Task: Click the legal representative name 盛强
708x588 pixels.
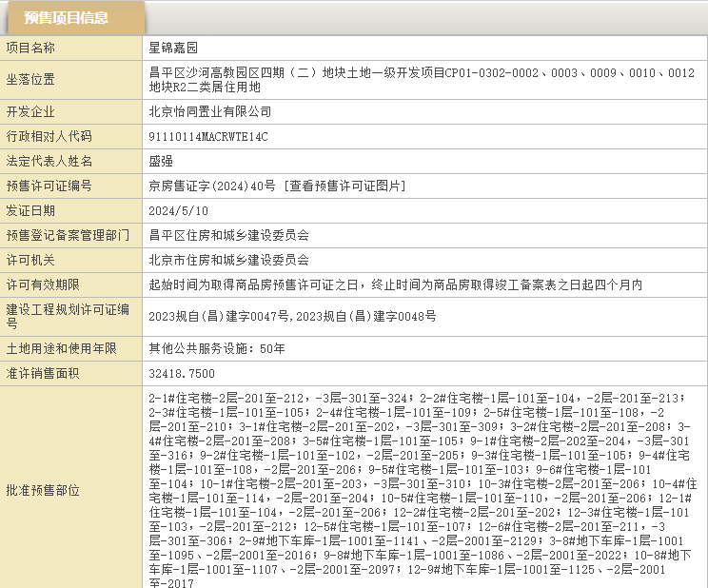Action: (x=161, y=161)
